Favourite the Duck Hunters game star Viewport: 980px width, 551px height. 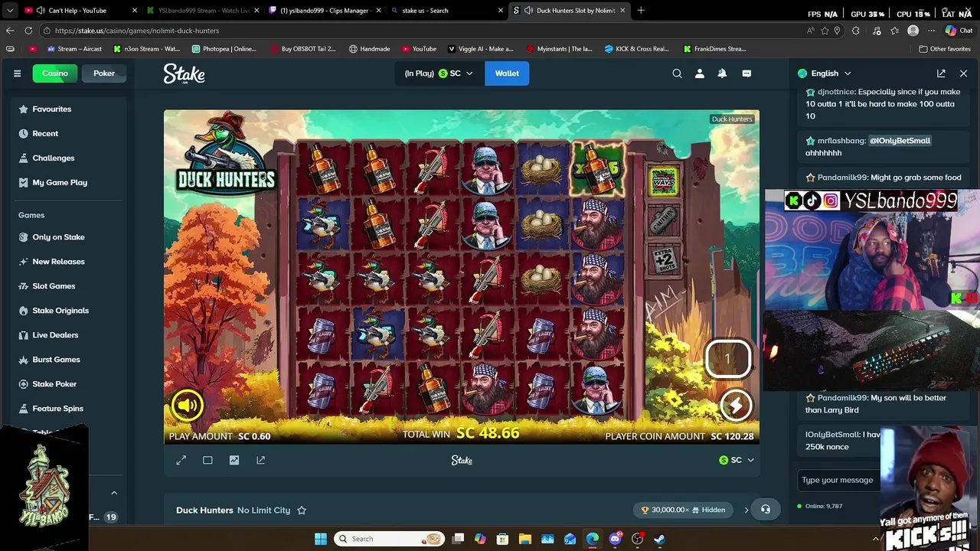[x=302, y=510]
